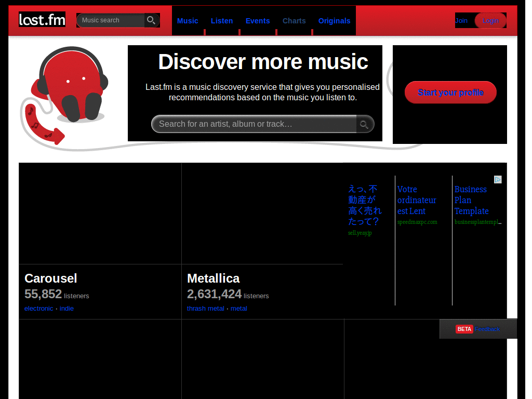Click the last.fm logo
This screenshot has width=532, height=399.
[x=42, y=20]
